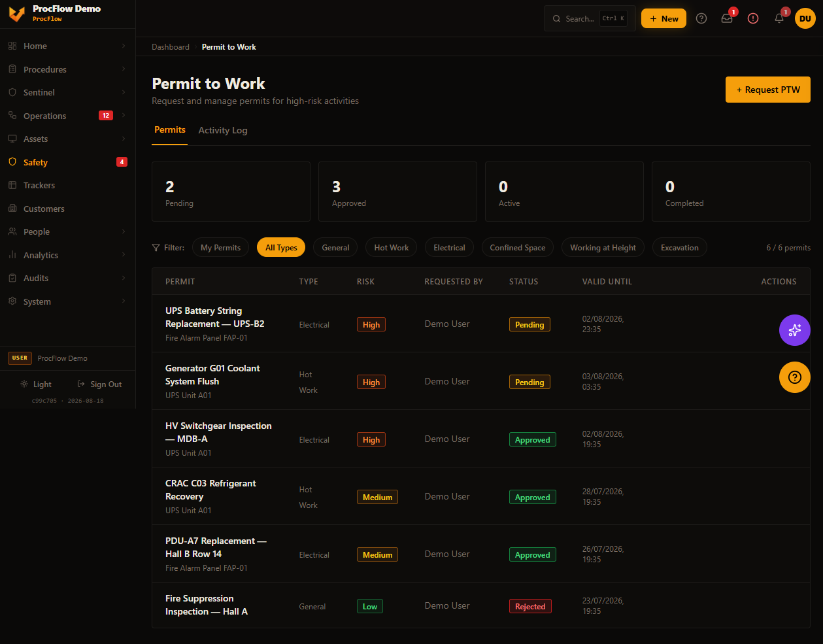Open Generator G01 Coolant System Flush permit
823x644 pixels.
[480, 381]
